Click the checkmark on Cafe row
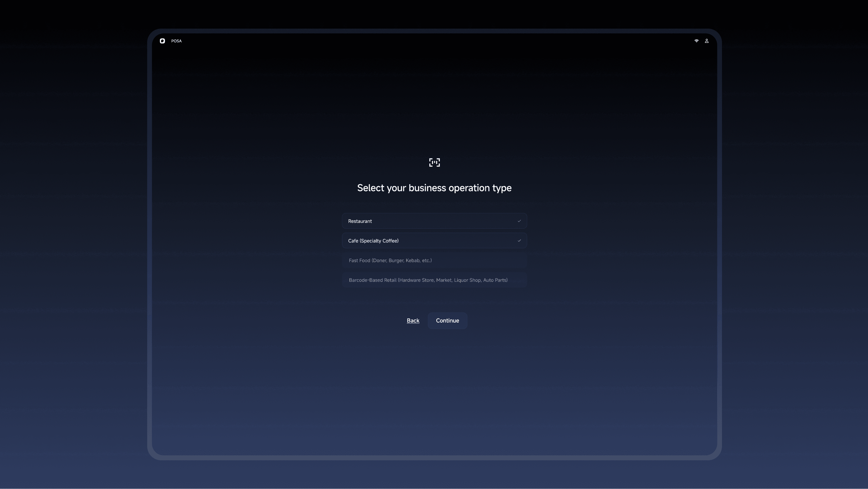Screen dimensions: 868x489 coord(519,240)
